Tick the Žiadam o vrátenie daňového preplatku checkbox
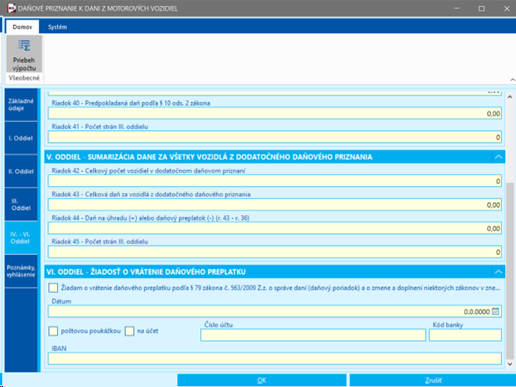 click(53, 288)
